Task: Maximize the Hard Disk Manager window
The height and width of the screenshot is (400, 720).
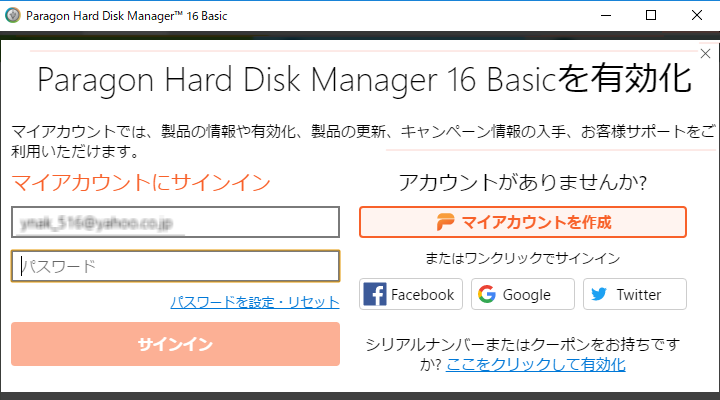Action: pos(651,15)
